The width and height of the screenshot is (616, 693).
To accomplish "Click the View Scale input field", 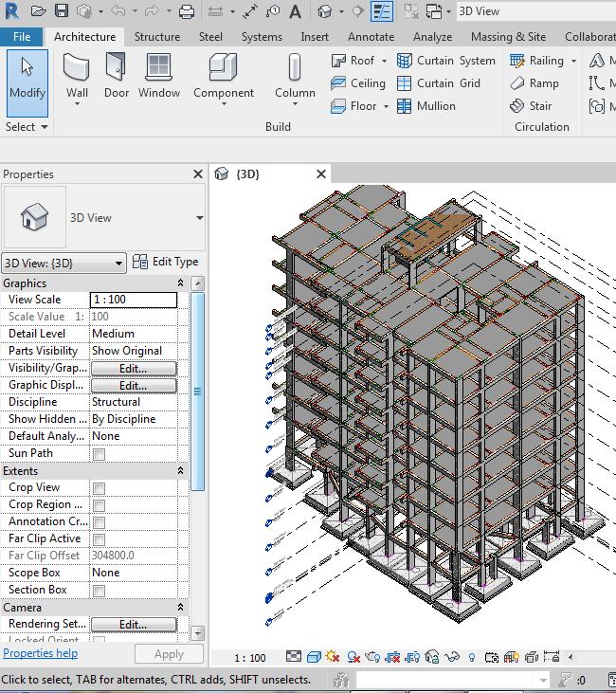I will (133, 300).
